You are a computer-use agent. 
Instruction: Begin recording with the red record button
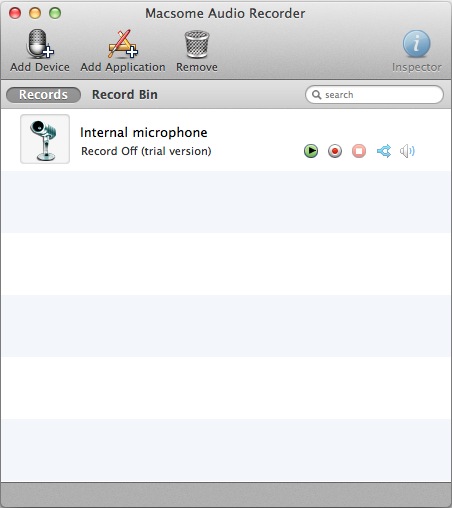(x=335, y=151)
